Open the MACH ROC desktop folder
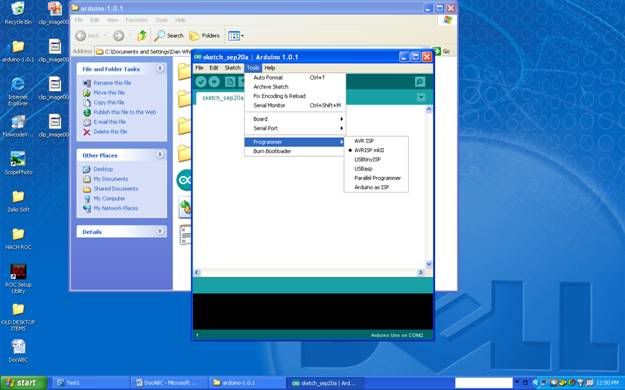Screen dimensions: 625x390 pyautogui.click(x=18, y=239)
